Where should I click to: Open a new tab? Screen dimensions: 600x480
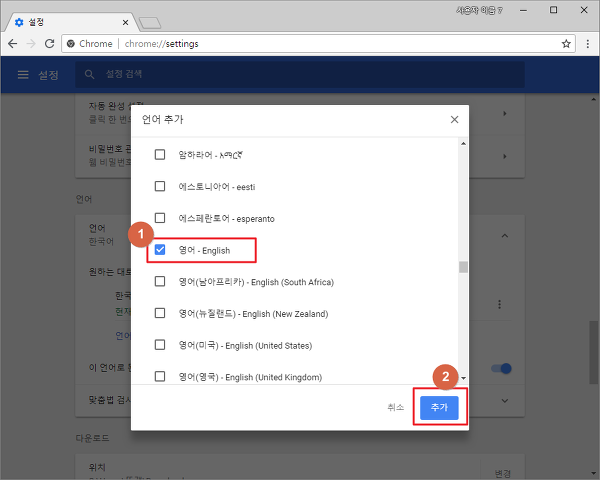150,23
